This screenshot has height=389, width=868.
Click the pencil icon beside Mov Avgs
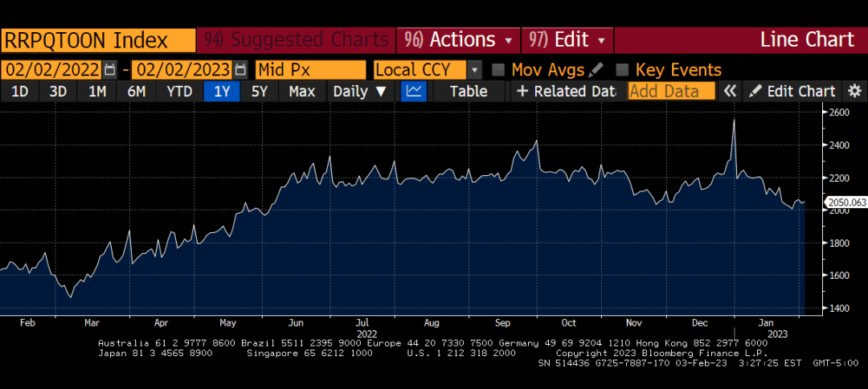point(596,70)
